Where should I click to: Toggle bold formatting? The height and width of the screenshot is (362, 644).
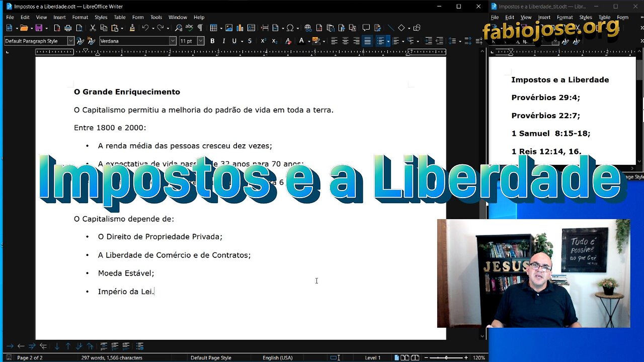[x=212, y=41]
